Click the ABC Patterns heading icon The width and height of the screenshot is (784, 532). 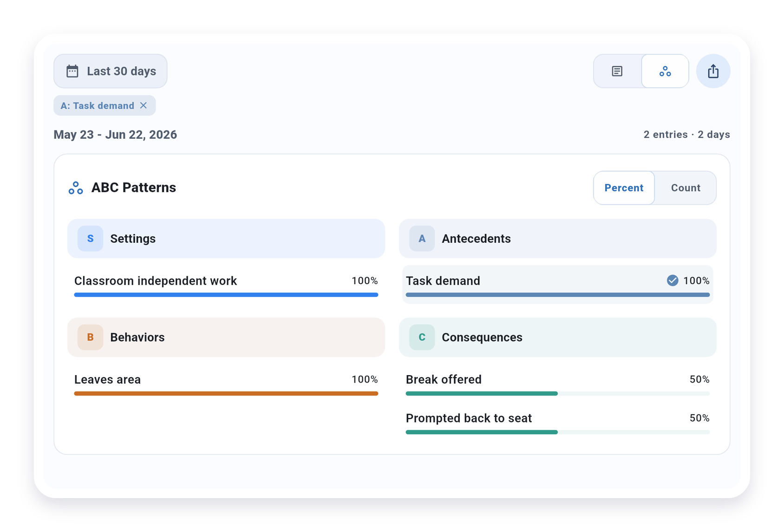[x=76, y=188]
